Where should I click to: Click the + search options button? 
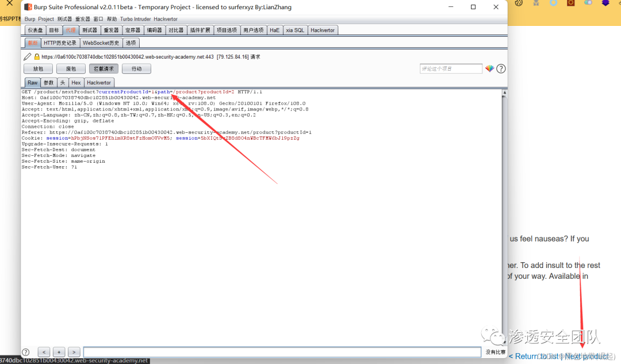coord(59,352)
